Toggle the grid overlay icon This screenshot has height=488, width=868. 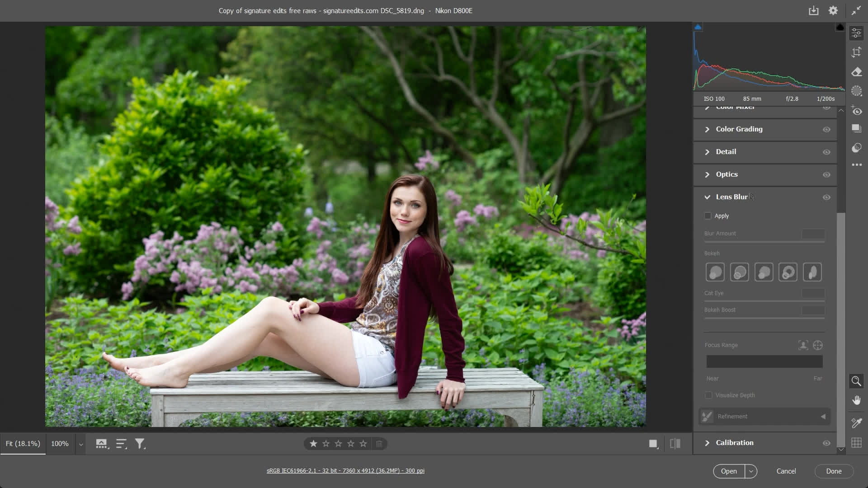click(856, 443)
